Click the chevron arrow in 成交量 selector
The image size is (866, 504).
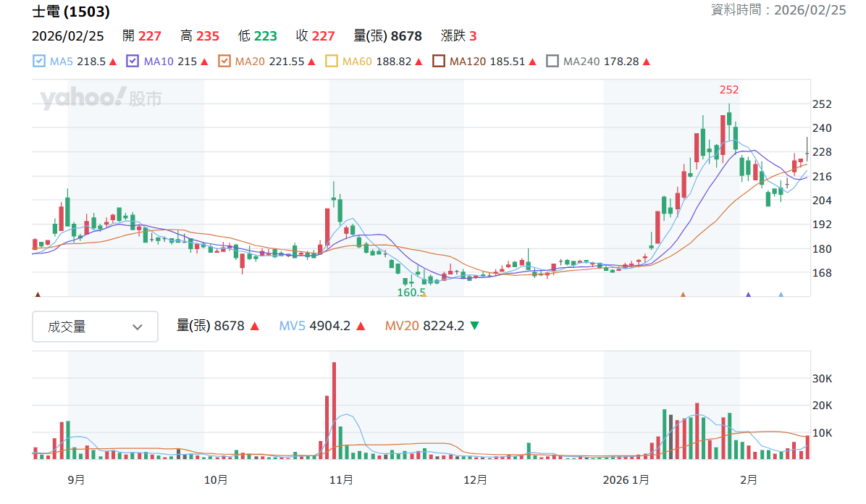pyautogui.click(x=138, y=327)
